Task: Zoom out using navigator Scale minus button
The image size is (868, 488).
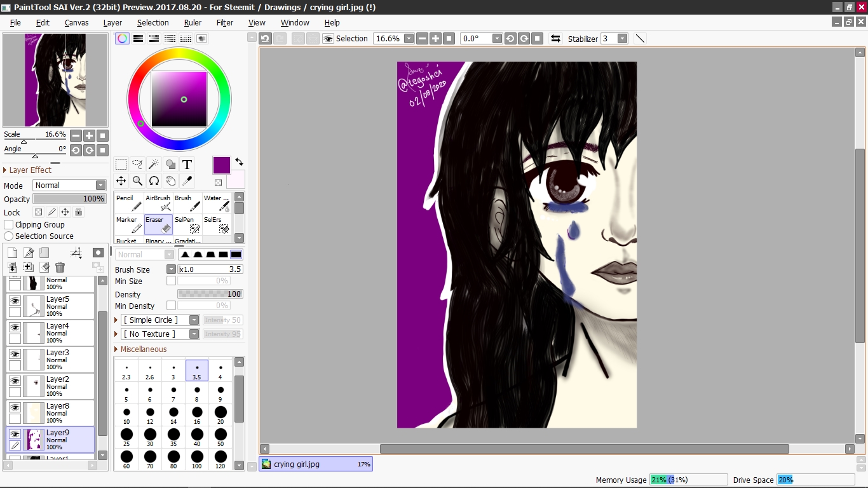Action: (x=76, y=135)
